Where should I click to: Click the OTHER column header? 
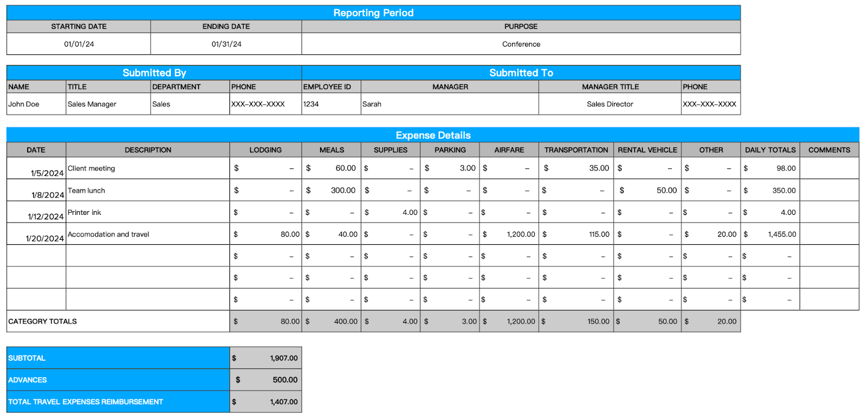coord(711,150)
